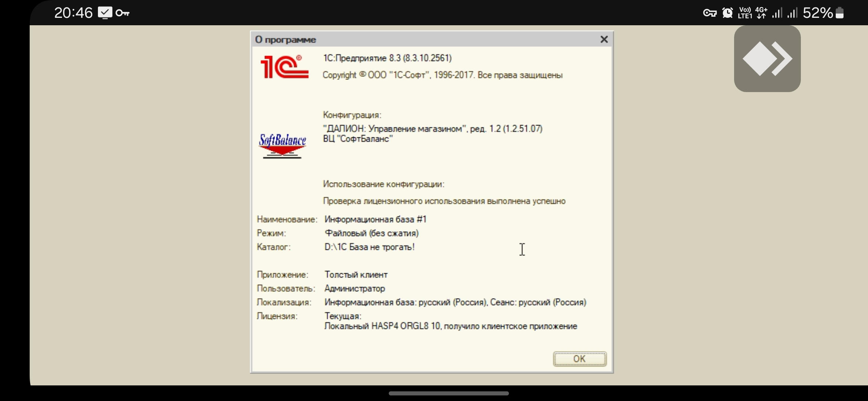This screenshot has height=401, width=868.
Task: Tap the AnyDesk floating overlay icon
Action: point(767,59)
